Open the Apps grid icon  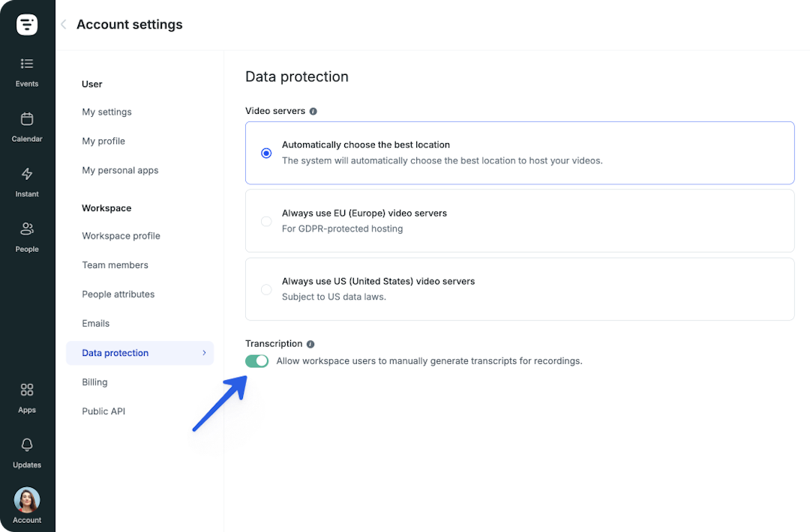[x=27, y=390]
